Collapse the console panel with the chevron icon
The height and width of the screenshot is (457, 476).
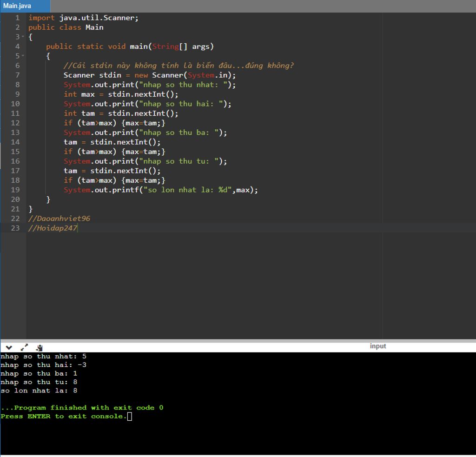9,347
